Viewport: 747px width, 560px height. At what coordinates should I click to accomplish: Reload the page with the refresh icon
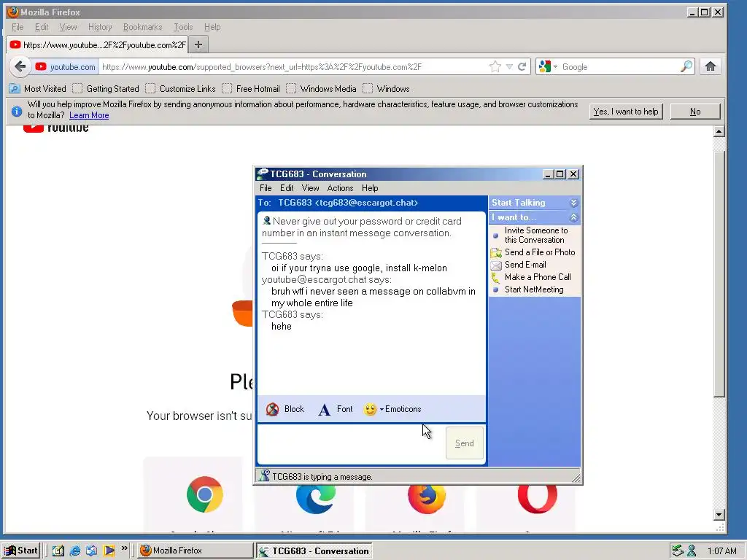click(522, 66)
